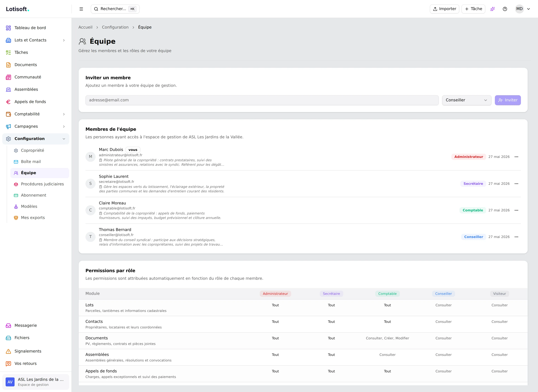Go to Abonnement settings

40,195
